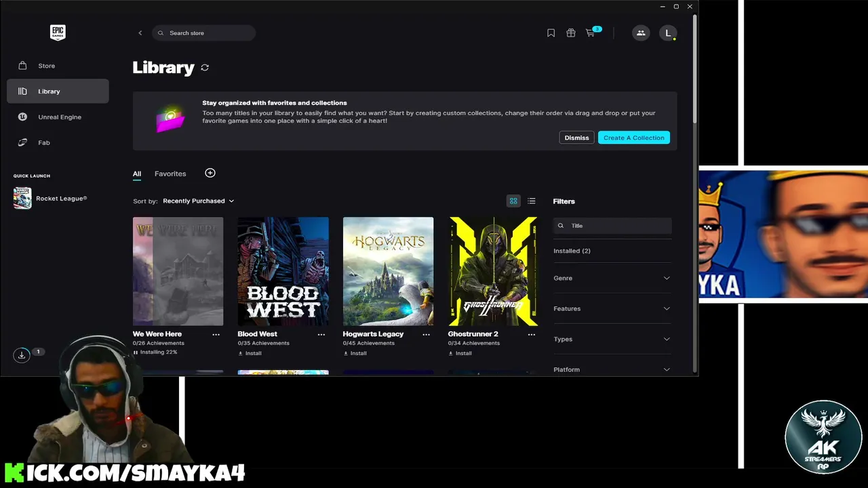Click Create A Collection button
868x488 pixels.
pos(634,138)
